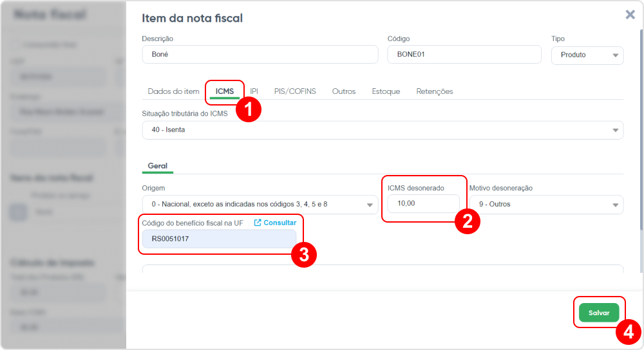Open the Estoque tab
Viewport: 644px width, 350px height.
[386, 91]
